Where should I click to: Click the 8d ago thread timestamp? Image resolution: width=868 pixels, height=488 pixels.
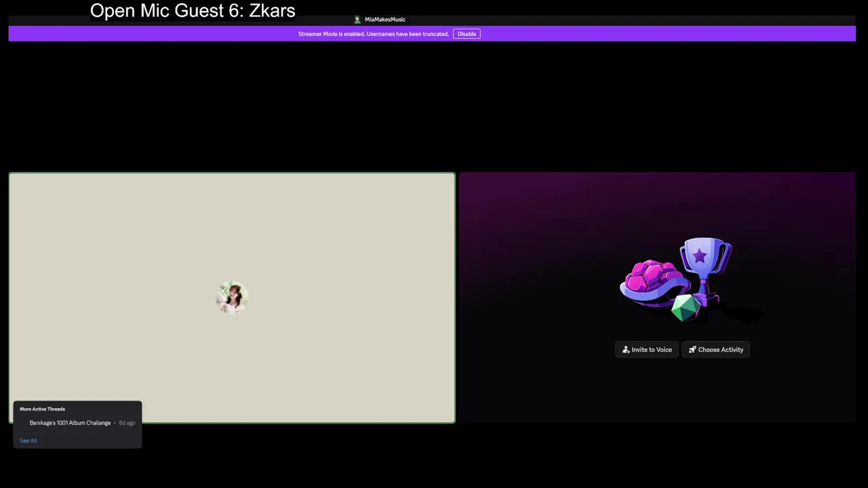(127, 423)
